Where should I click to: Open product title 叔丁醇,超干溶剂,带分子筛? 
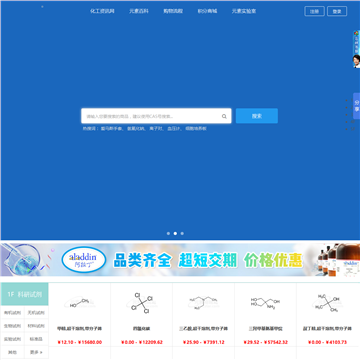click(x=328, y=329)
